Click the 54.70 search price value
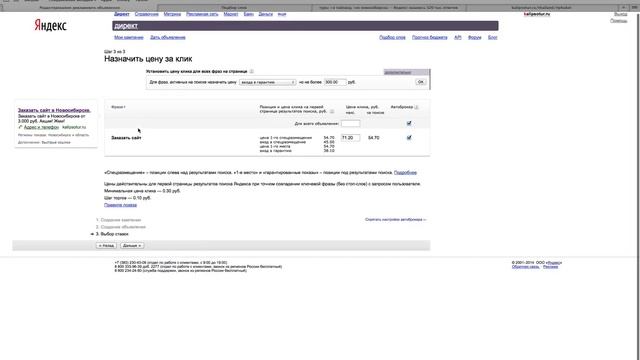 pyautogui.click(x=373, y=138)
